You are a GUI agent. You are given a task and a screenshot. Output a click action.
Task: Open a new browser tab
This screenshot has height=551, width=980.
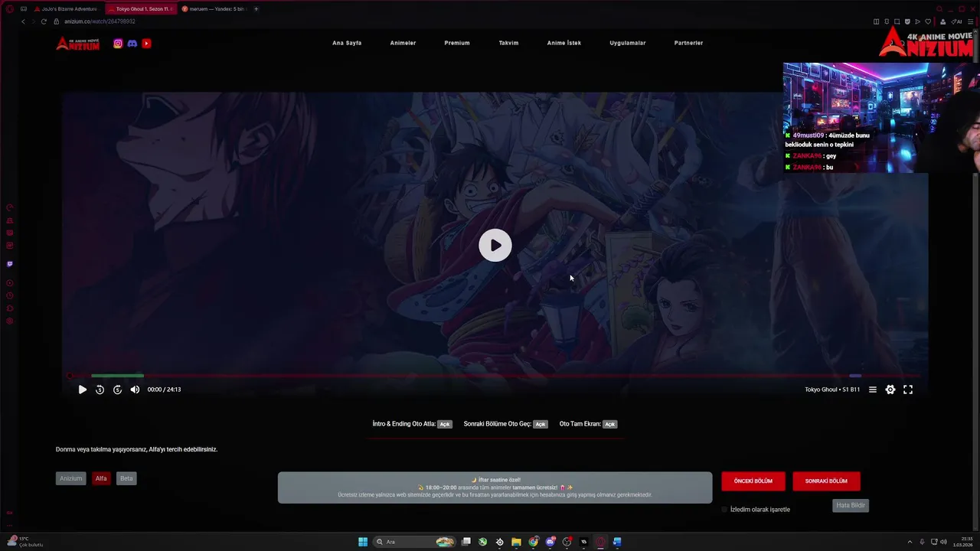(x=256, y=8)
